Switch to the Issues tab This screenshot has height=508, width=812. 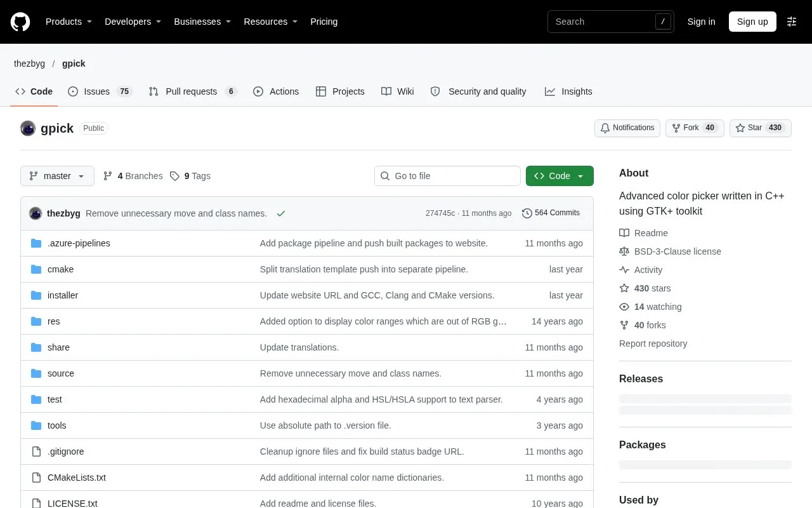point(100,91)
